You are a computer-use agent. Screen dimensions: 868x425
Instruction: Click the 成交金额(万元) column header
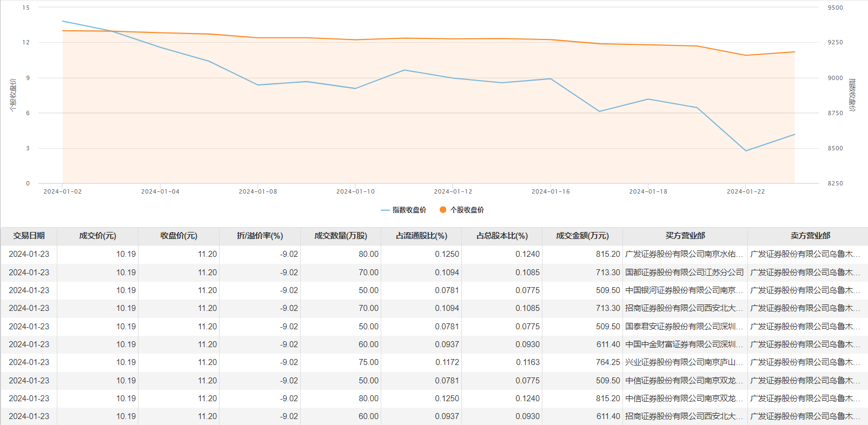pos(582,236)
